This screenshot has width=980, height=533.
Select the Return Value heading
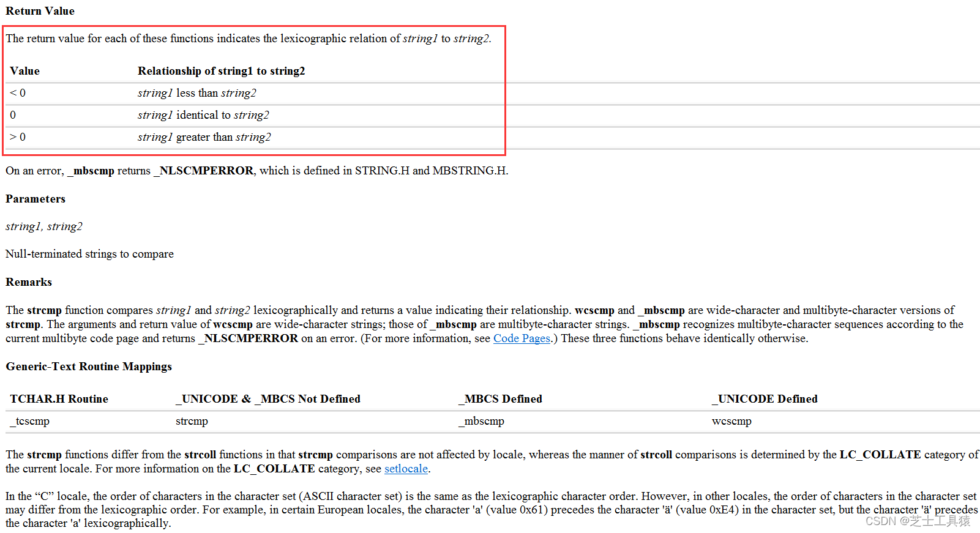[x=40, y=11]
